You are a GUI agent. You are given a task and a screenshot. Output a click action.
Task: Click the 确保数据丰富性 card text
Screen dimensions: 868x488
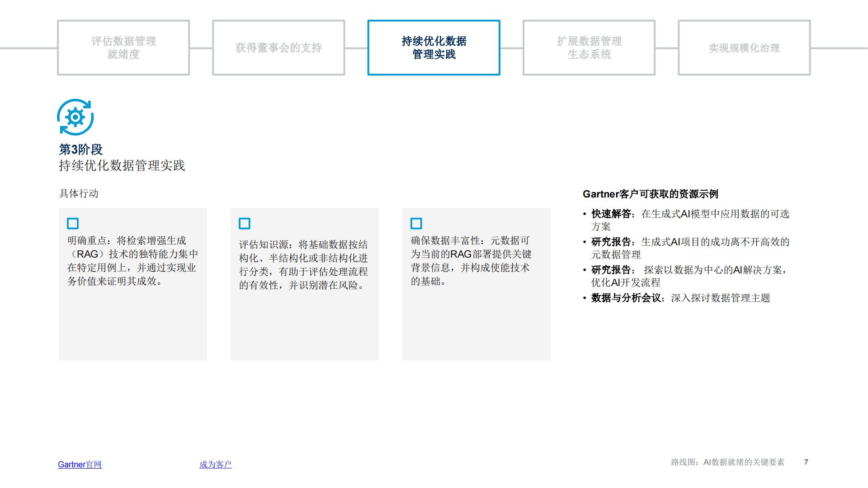pyautogui.click(x=471, y=261)
